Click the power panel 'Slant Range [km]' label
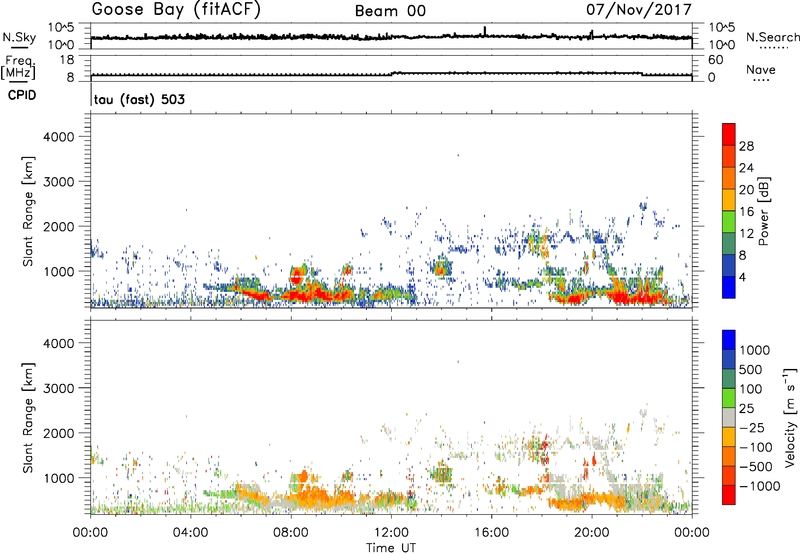 28,211
